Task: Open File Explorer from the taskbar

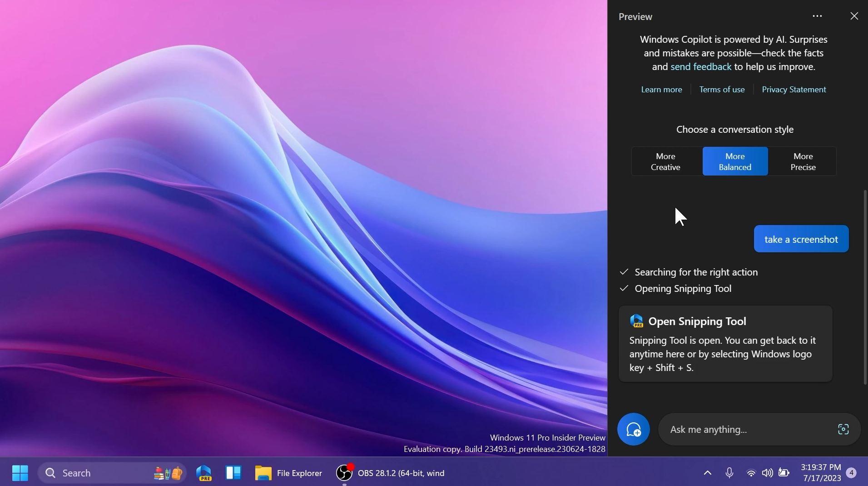Action: pos(288,473)
